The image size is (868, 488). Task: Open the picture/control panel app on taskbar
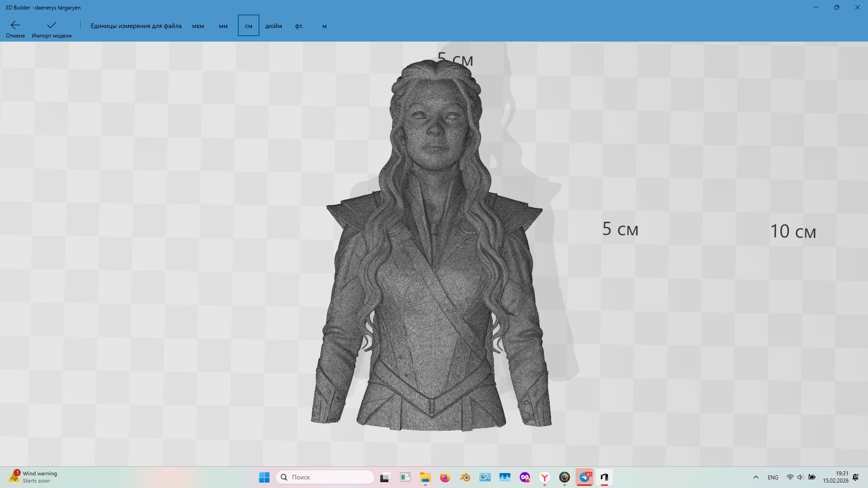point(485,477)
